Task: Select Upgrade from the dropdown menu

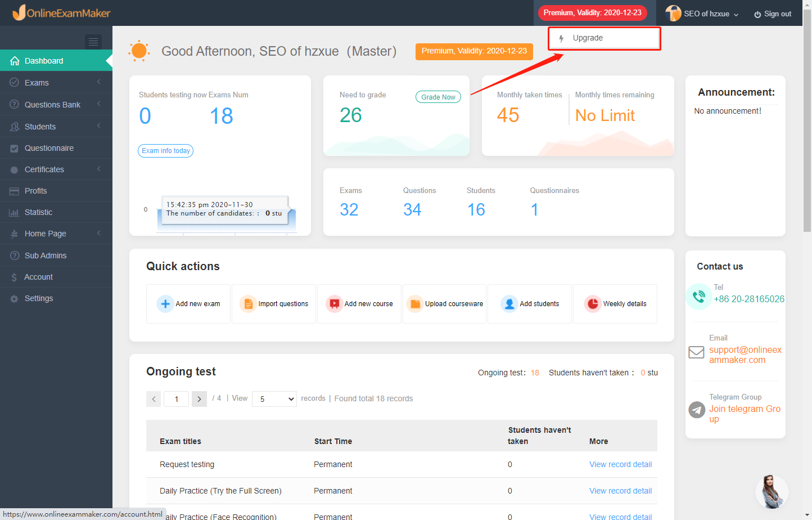Action: 604,38
